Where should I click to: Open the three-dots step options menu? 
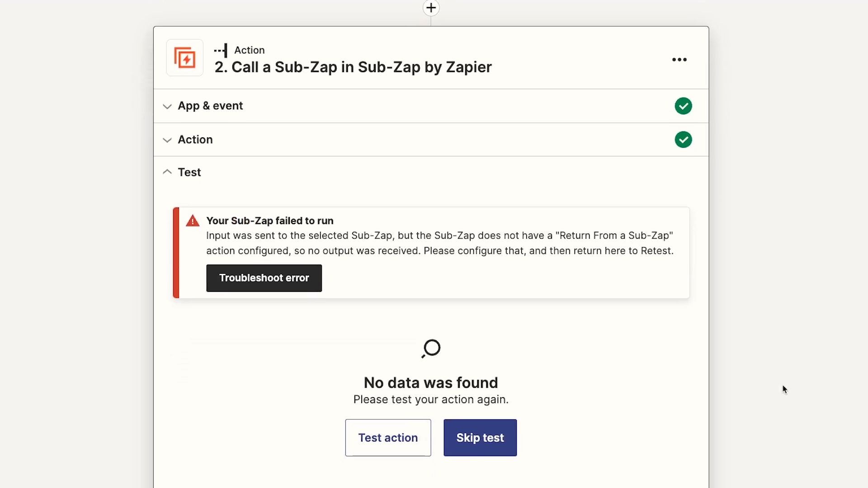pyautogui.click(x=679, y=60)
